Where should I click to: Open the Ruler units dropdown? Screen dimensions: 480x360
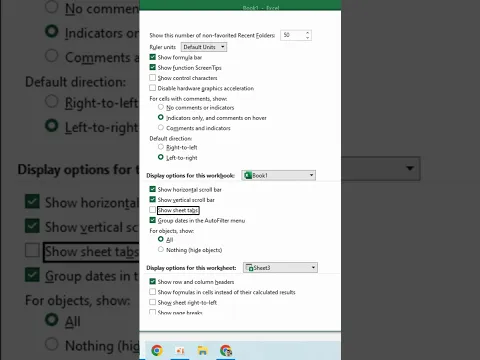pos(204,47)
